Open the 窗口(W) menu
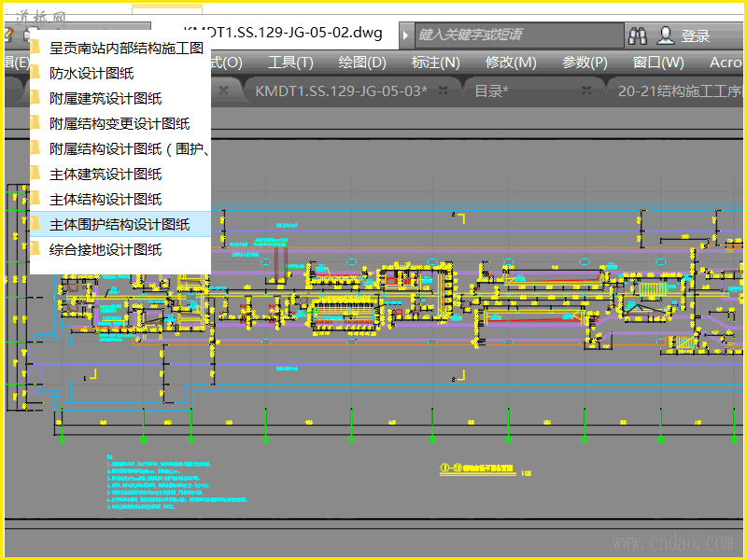 click(x=658, y=63)
